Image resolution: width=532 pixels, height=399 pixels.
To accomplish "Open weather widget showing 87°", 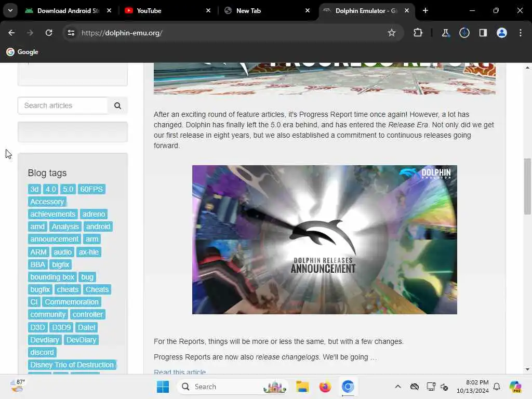I will click(18, 387).
